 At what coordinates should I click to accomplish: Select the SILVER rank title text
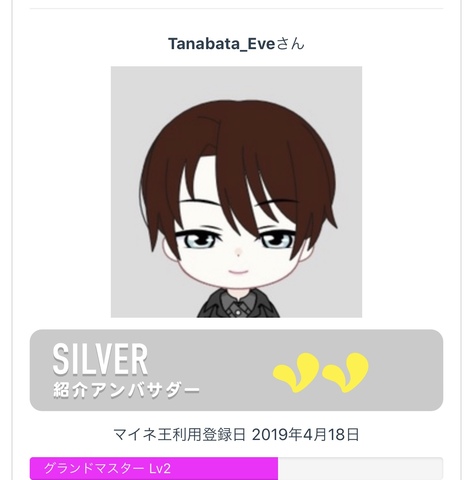tap(100, 359)
